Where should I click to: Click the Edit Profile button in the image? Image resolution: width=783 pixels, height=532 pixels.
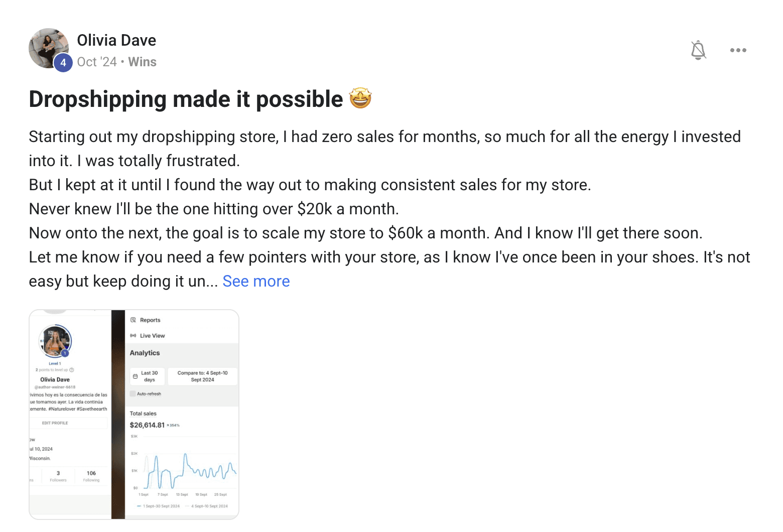click(x=55, y=423)
